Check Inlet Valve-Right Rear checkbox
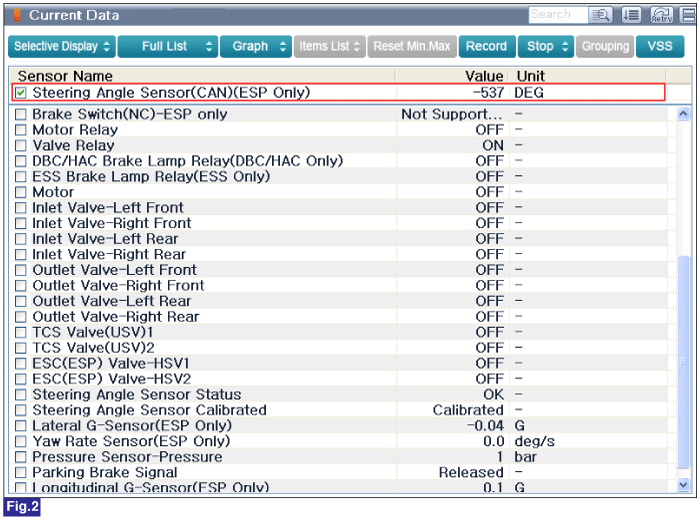 (21, 254)
